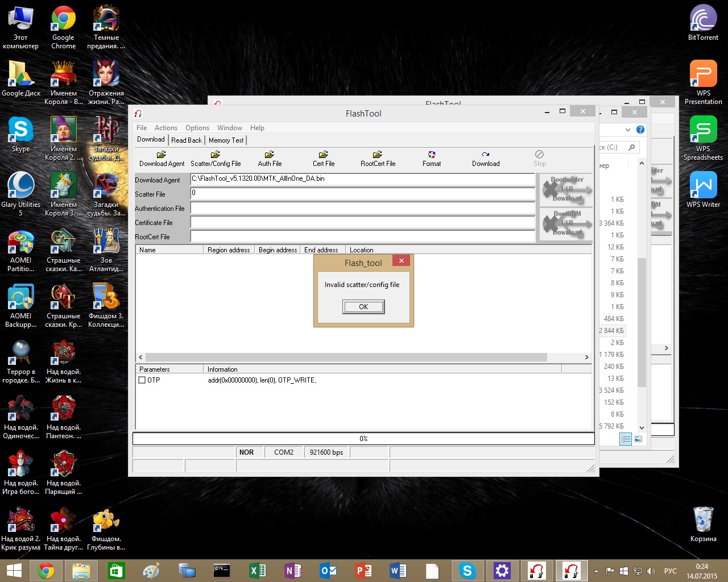Screen dimensions: 728x582
Task: Show hidden system tray icons
Action: click(x=596, y=571)
